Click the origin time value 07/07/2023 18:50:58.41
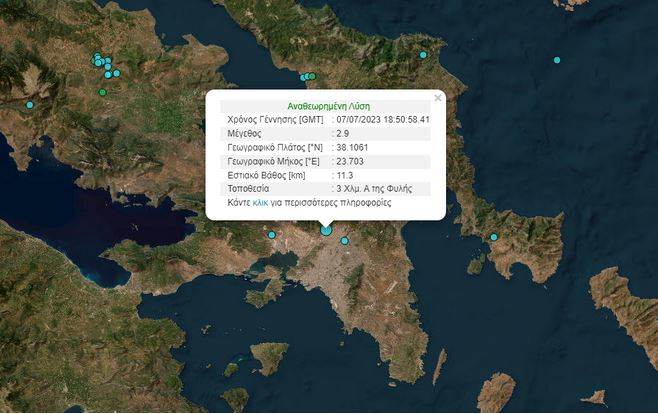This screenshot has height=414, width=658. click(383, 120)
